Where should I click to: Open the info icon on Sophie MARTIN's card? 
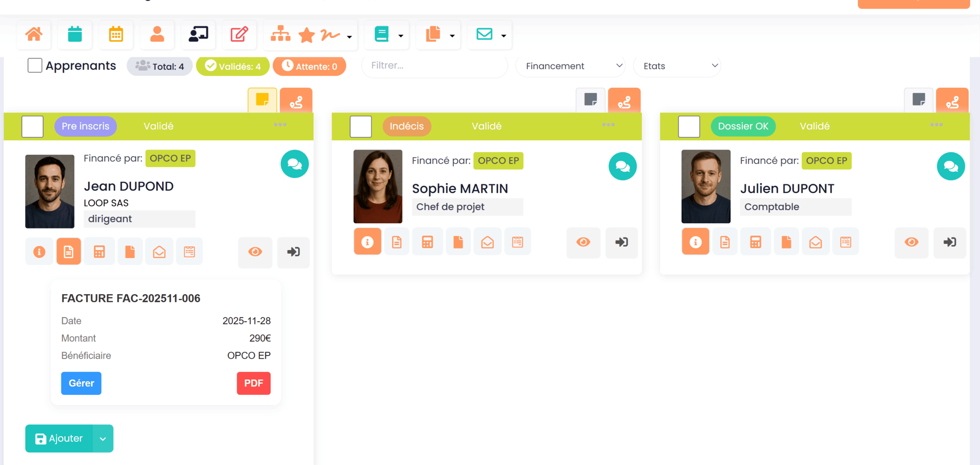367,242
